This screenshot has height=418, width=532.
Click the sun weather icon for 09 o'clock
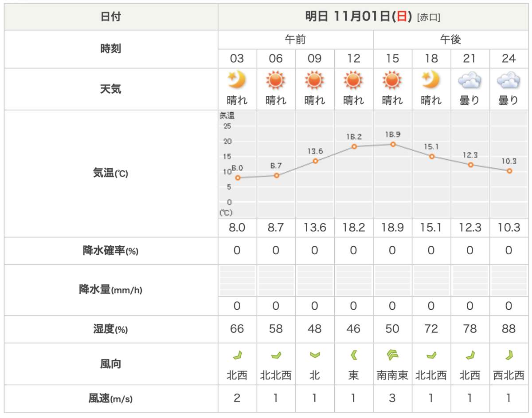[x=315, y=80]
